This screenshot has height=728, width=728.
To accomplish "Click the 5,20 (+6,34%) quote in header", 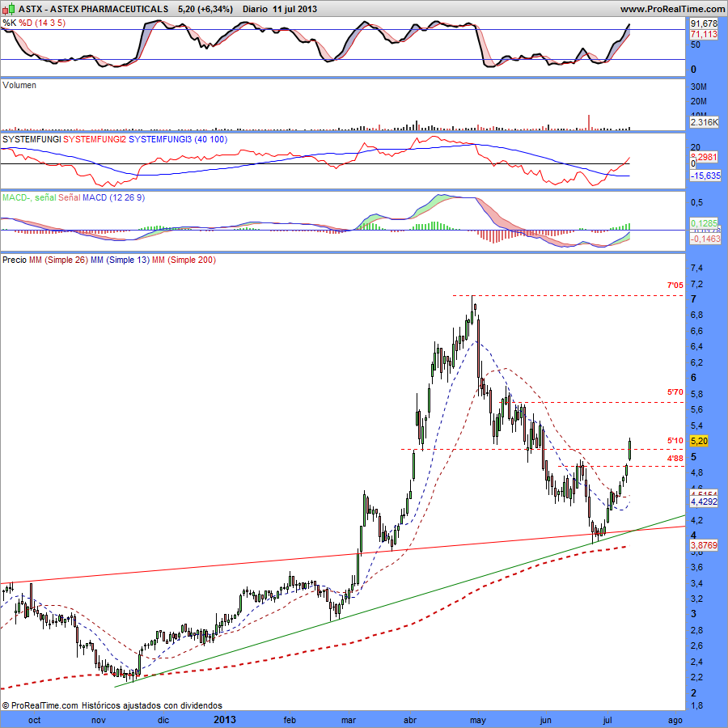I will 205,9.
